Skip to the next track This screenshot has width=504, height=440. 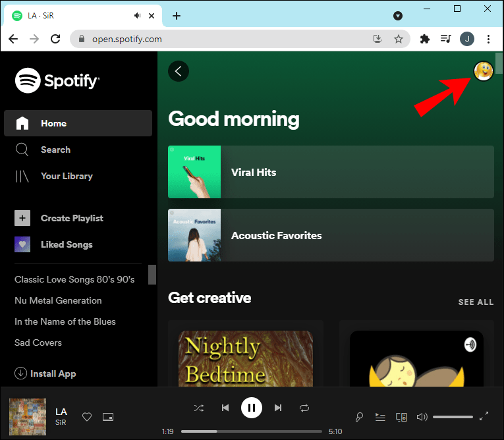(x=278, y=408)
